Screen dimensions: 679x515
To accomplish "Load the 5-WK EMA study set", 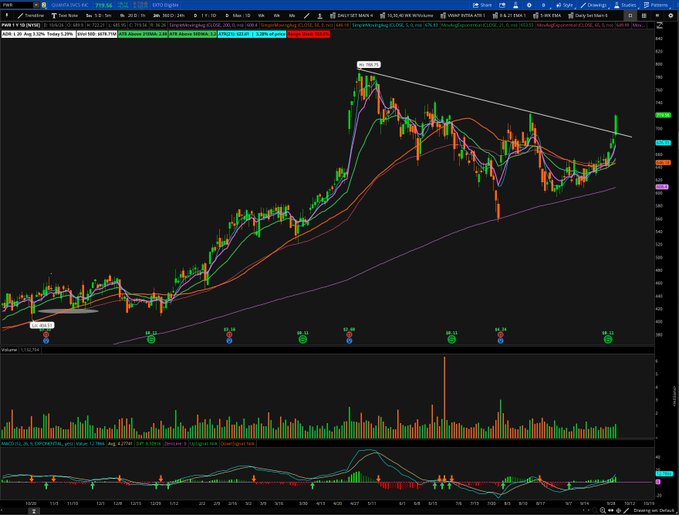I will tap(547, 16).
